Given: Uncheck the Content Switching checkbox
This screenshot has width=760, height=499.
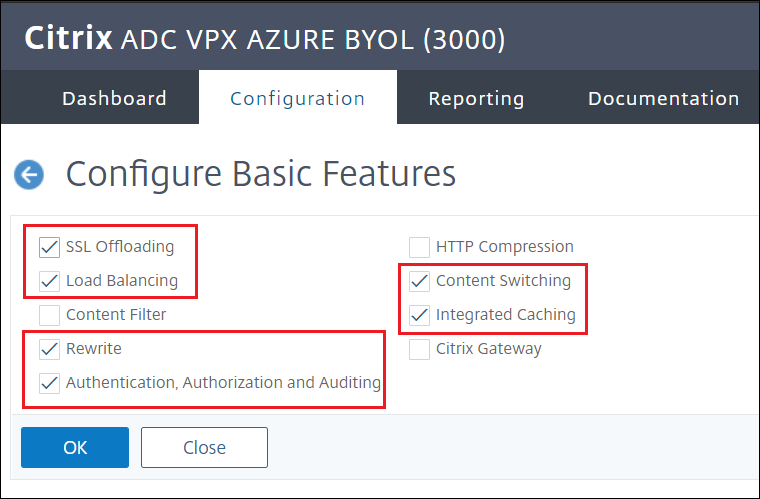Looking at the screenshot, I should [419, 281].
